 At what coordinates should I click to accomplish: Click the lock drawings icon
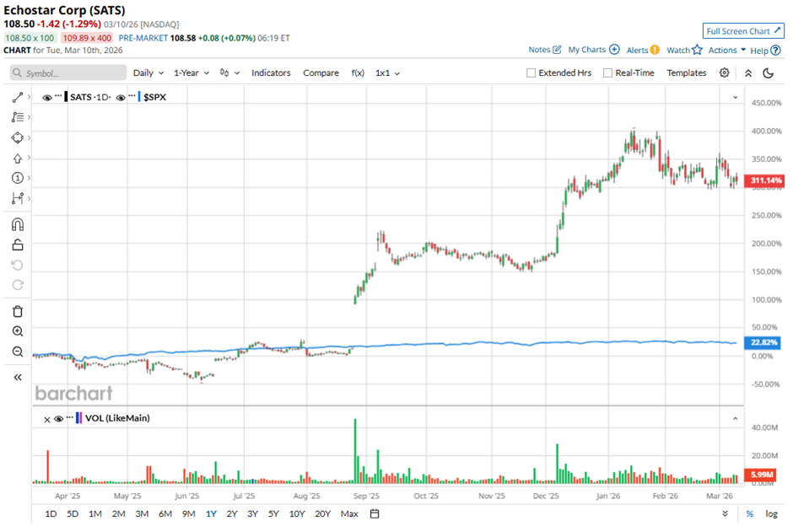pos(18,245)
